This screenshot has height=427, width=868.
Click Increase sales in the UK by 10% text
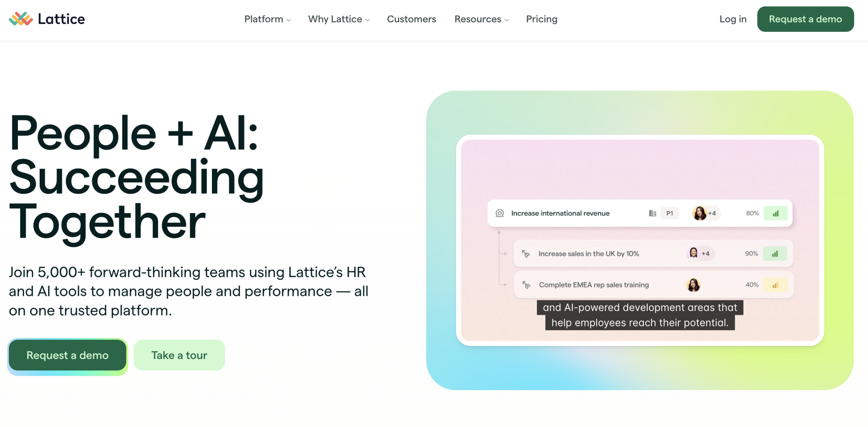(589, 253)
